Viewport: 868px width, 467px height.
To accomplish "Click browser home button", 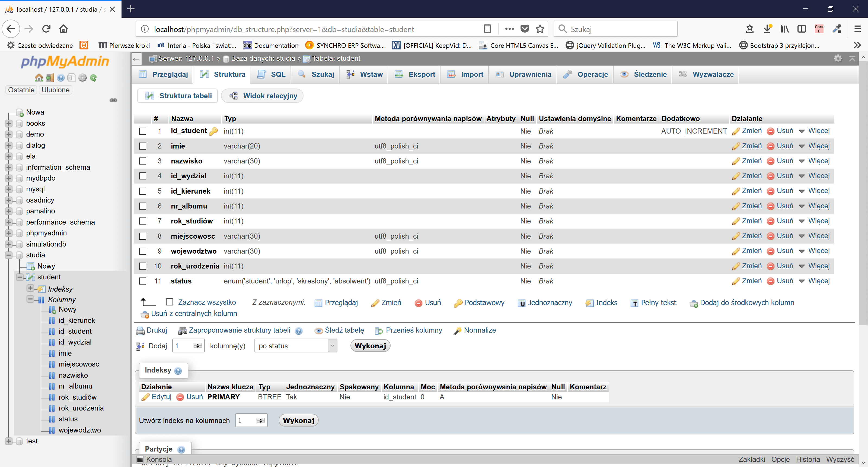I will pyautogui.click(x=63, y=29).
